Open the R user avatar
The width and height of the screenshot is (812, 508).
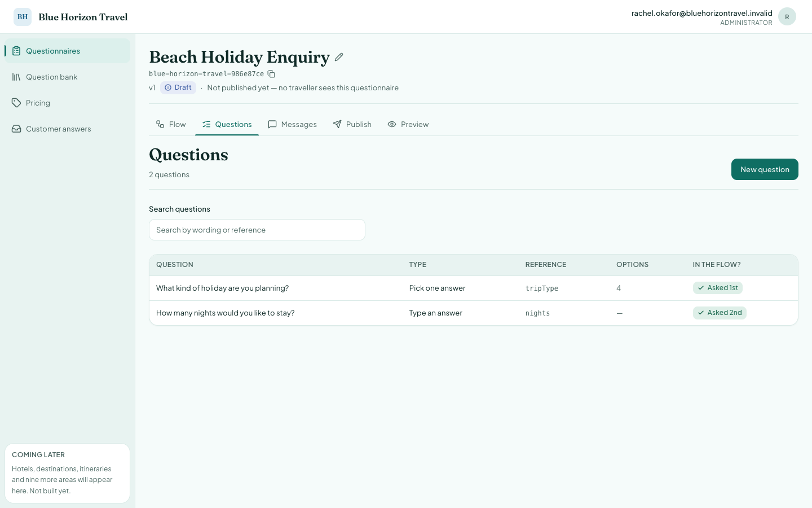(787, 17)
